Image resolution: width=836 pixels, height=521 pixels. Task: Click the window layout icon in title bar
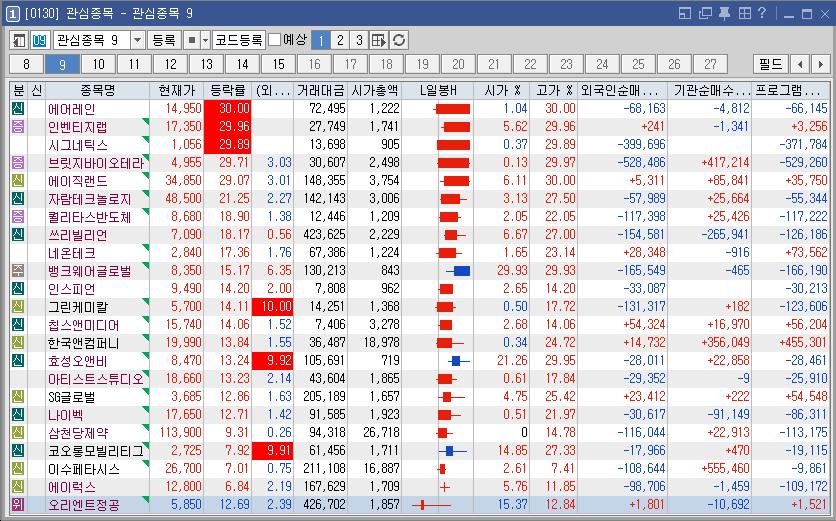click(x=685, y=13)
